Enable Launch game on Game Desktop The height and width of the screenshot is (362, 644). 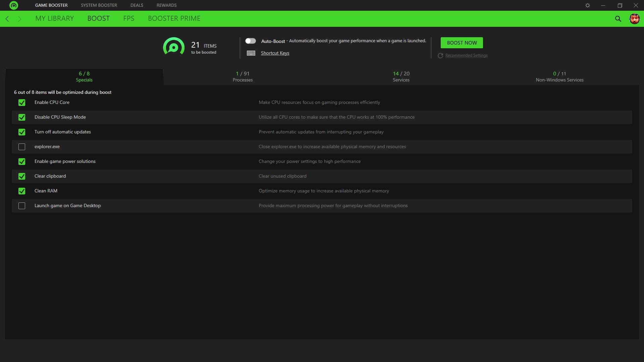click(22, 206)
